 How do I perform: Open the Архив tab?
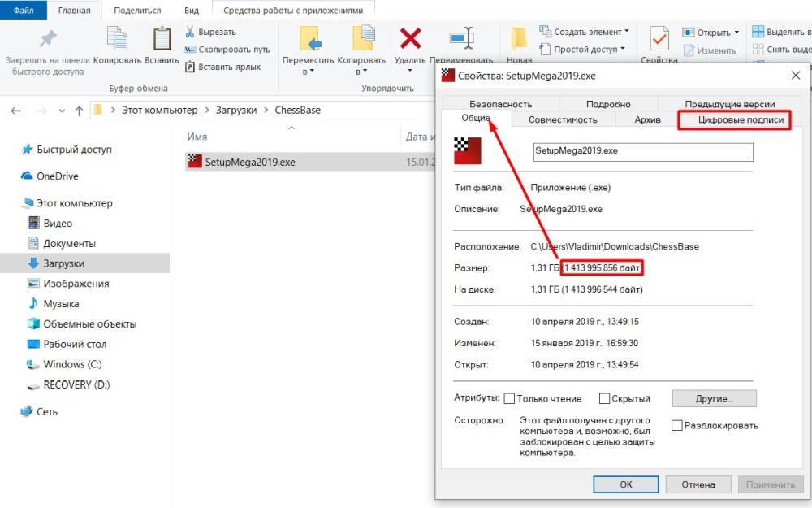point(647,119)
